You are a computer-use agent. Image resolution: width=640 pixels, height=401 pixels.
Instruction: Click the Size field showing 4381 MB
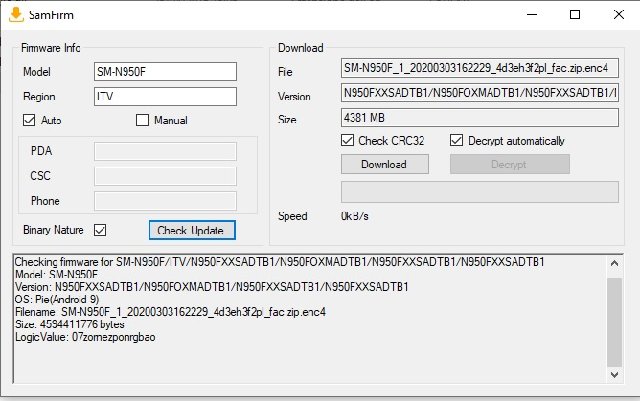click(480, 118)
